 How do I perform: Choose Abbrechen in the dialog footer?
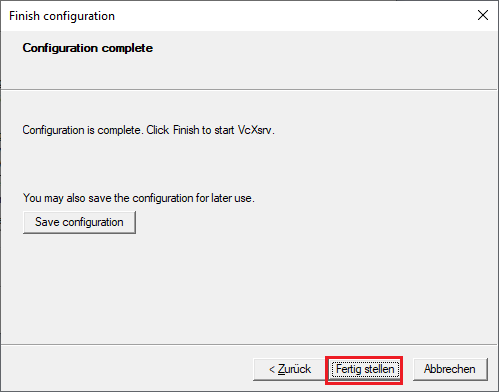click(450, 369)
